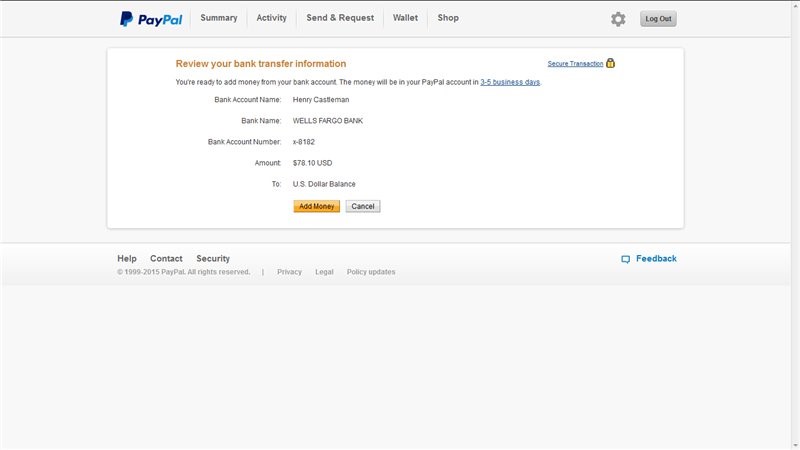The width and height of the screenshot is (800, 450).
Task: Open the Privacy link
Action: 289,272
